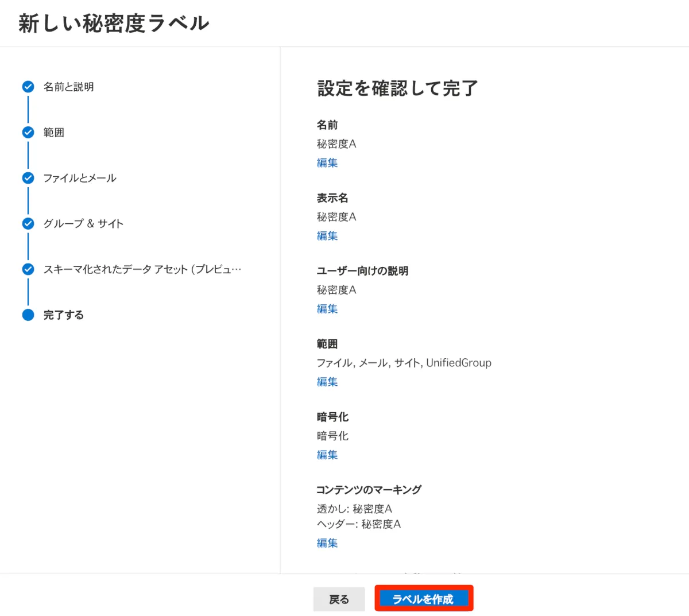Edit the ユーザー向けの説明 setting
Viewport: 689px width, 616px height.
pyautogui.click(x=327, y=309)
